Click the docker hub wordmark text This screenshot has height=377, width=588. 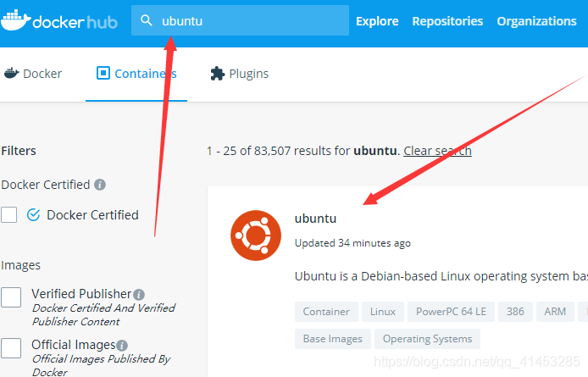pyautogui.click(x=75, y=23)
